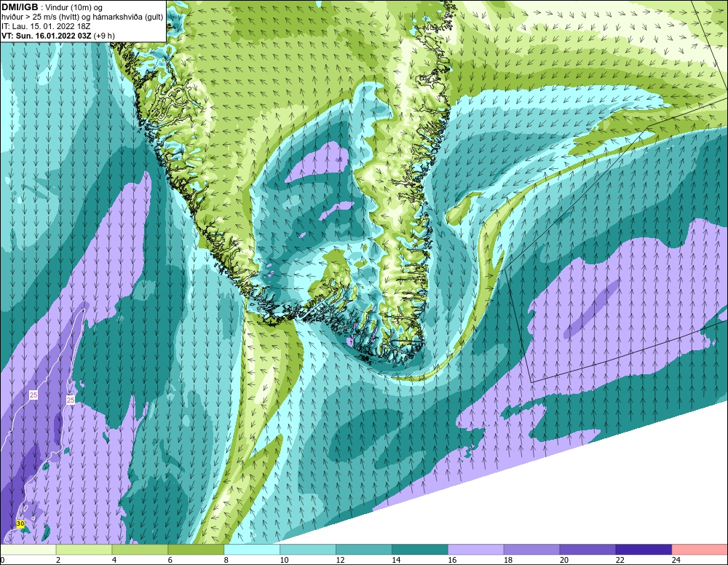Click the 22–24 m/s dark indigo legend swatch

point(644,550)
